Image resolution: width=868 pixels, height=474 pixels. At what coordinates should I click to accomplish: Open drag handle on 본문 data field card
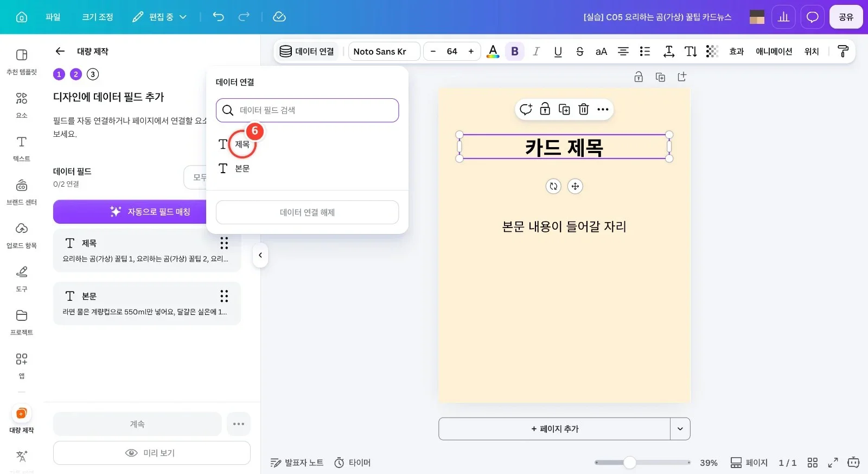point(224,296)
